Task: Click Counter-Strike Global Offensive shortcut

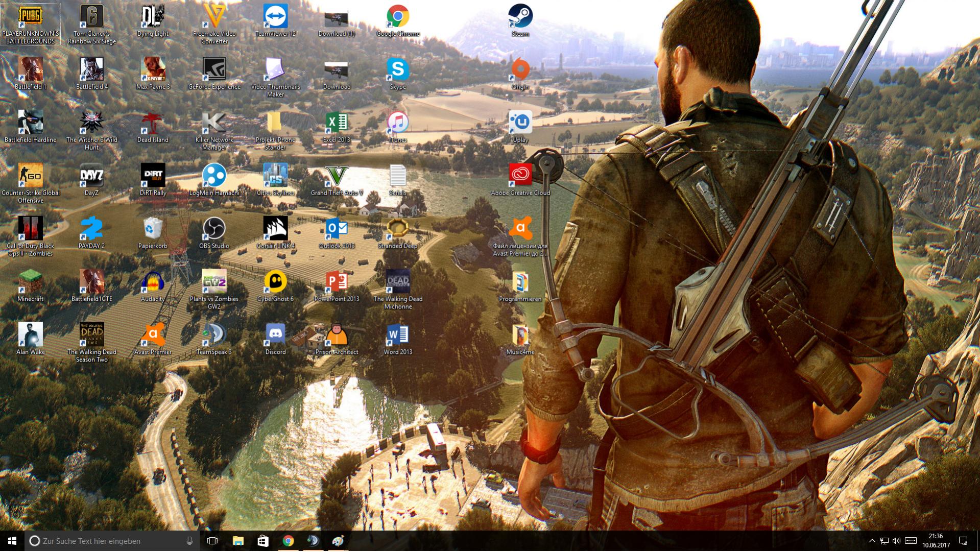Action: click(x=31, y=183)
